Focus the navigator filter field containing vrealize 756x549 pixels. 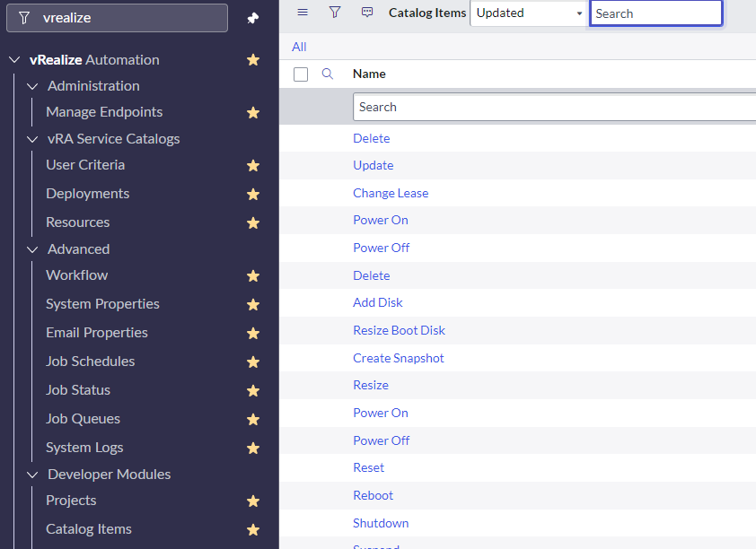(x=117, y=18)
